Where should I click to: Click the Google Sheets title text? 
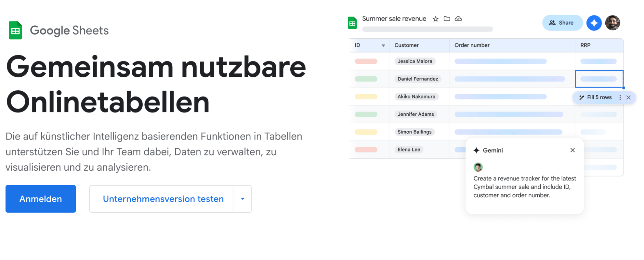point(69,31)
